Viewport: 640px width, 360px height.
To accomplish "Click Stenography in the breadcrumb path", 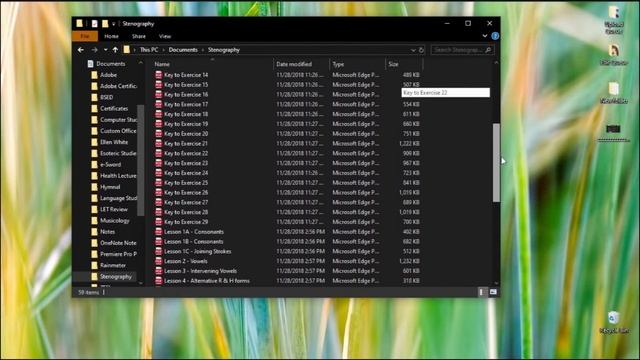I will [x=224, y=50].
